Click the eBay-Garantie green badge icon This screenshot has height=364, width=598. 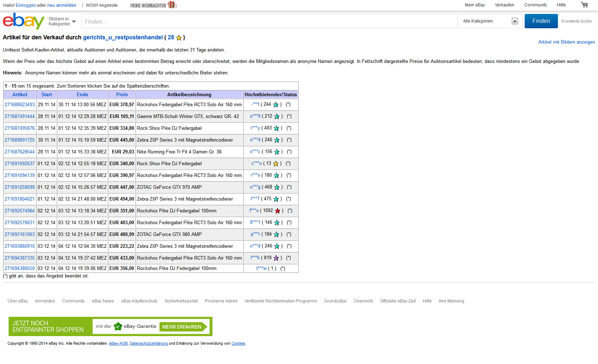tap(118, 326)
